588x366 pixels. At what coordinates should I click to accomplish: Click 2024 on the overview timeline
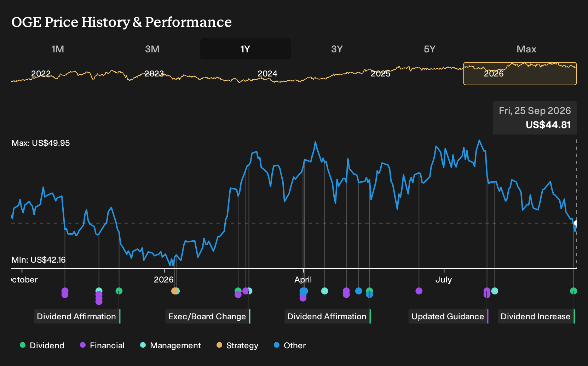[267, 74]
